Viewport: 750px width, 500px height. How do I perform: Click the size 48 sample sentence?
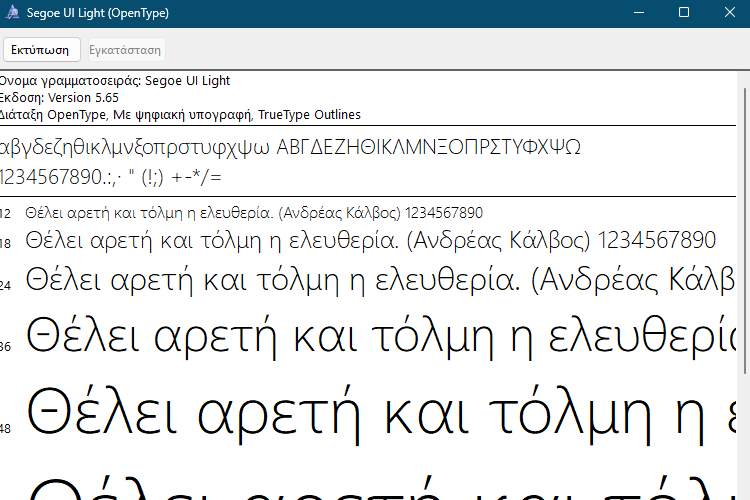(x=380, y=415)
